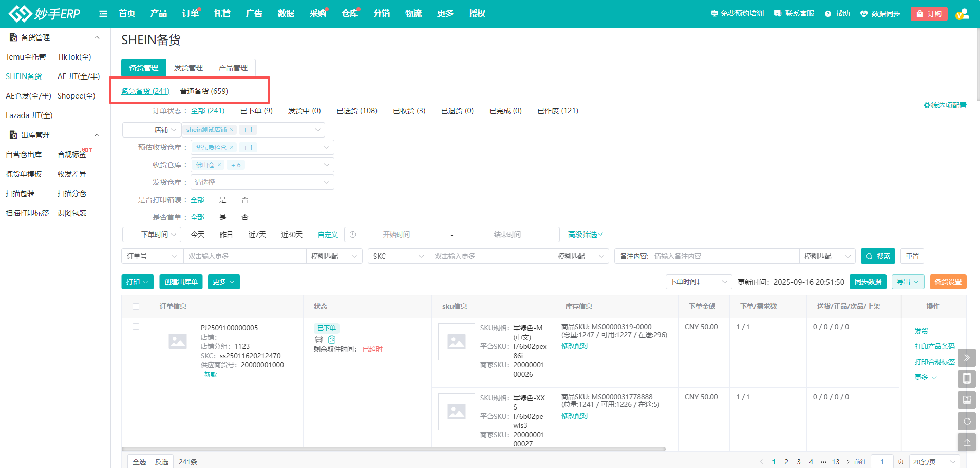Open the 采购 top menu
The width and height of the screenshot is (980, 468).
point(318,14)
